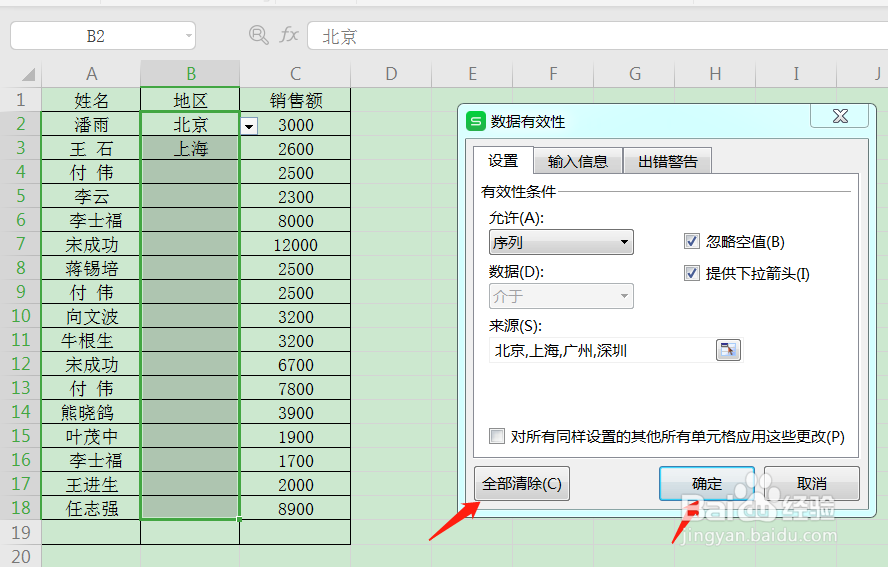888x567 pixels.
Task: Click the 来源 input field
Action: 603,350
